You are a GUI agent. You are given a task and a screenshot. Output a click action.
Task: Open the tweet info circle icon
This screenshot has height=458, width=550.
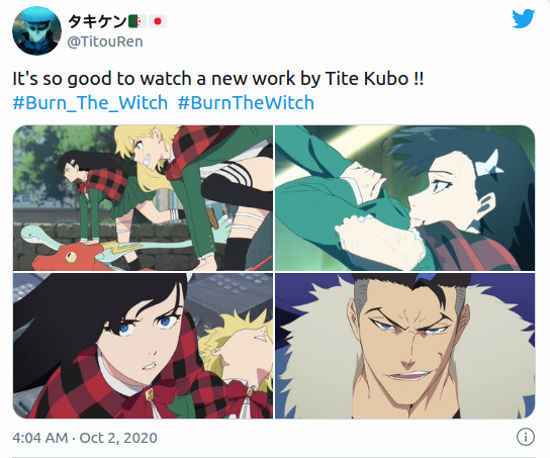point(525,437)
